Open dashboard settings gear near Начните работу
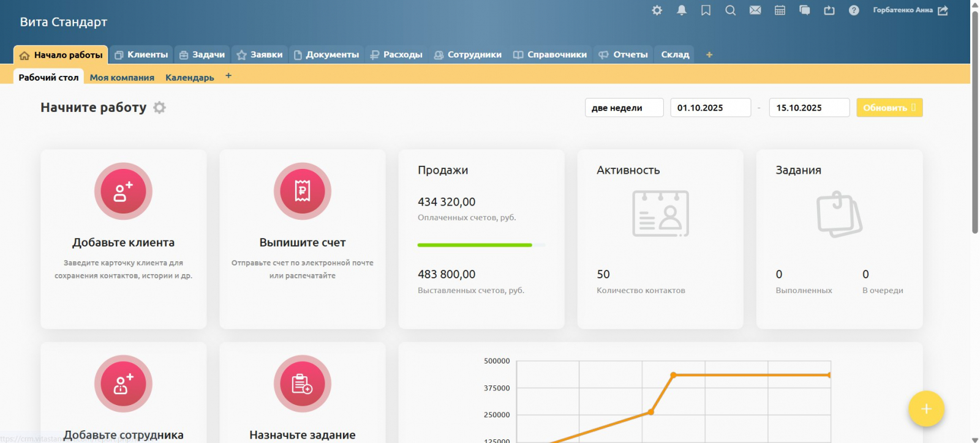Image resolution: width=980 pixels, height=443 pixels. coord(159,108)
